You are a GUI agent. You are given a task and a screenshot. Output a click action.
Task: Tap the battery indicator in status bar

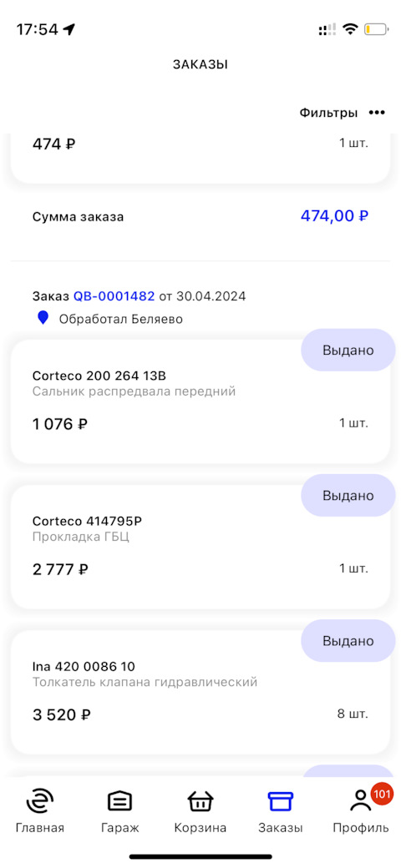pyautogui.click(x=376, y=29)
